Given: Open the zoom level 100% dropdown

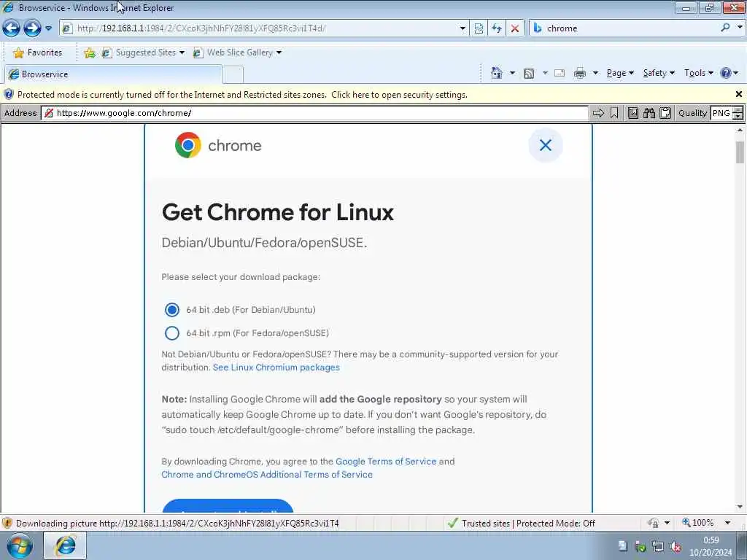Looking at the screenshot, I should 727,523.
